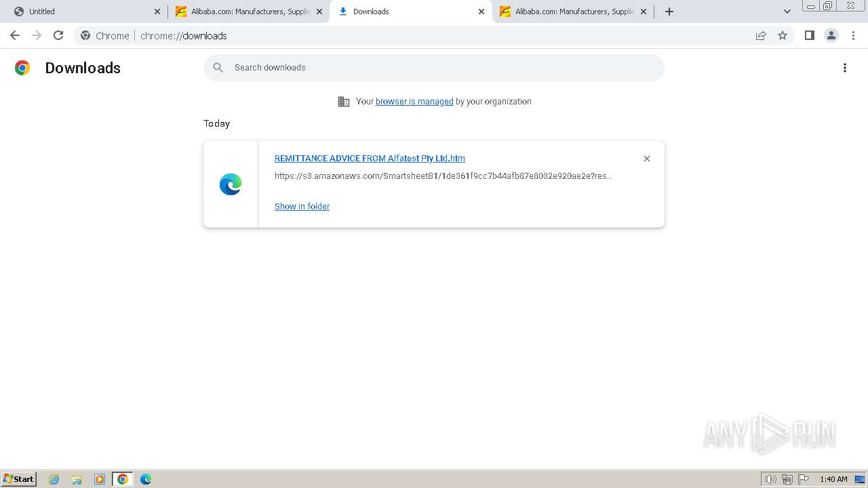868x488 pixels.
Task: Open the Downloads page more-actions menu
Action: 845,68
